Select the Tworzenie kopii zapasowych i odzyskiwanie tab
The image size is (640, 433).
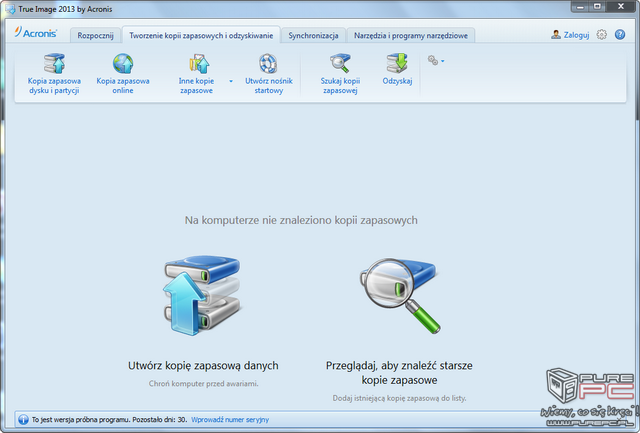[201, 36]
